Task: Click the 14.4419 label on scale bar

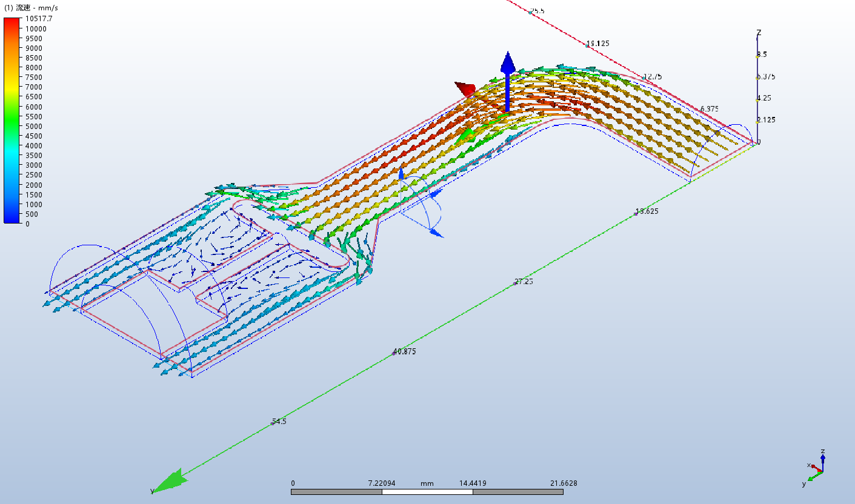Action: 473,483
